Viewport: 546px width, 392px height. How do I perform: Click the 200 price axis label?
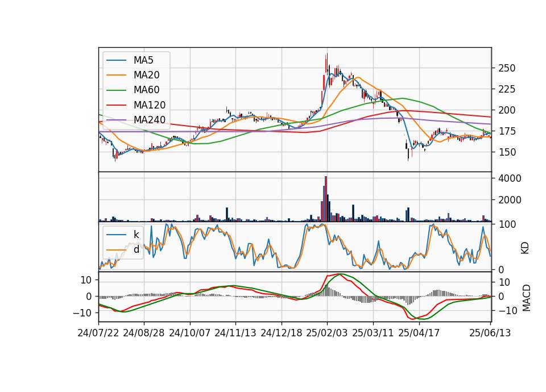507,110
